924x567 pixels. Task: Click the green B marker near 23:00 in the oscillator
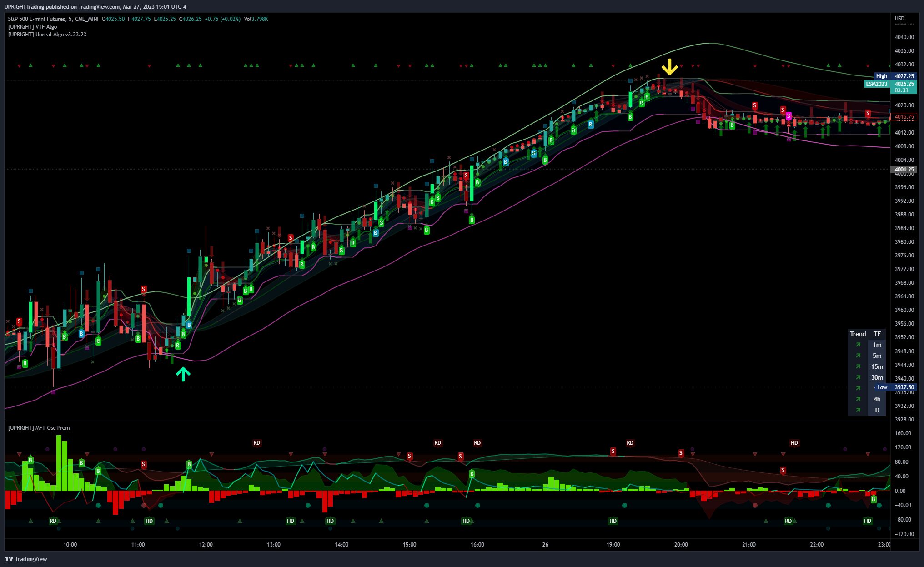coord(873,499)
